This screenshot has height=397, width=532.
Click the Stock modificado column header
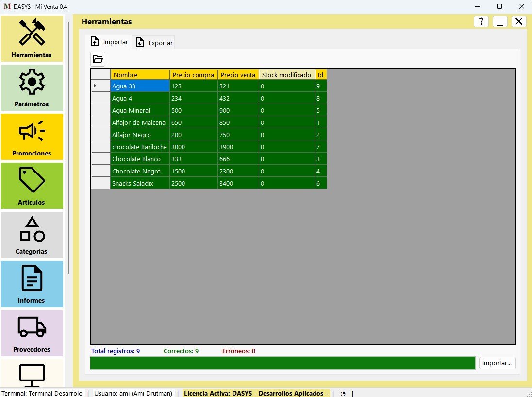tap(286, 75)
